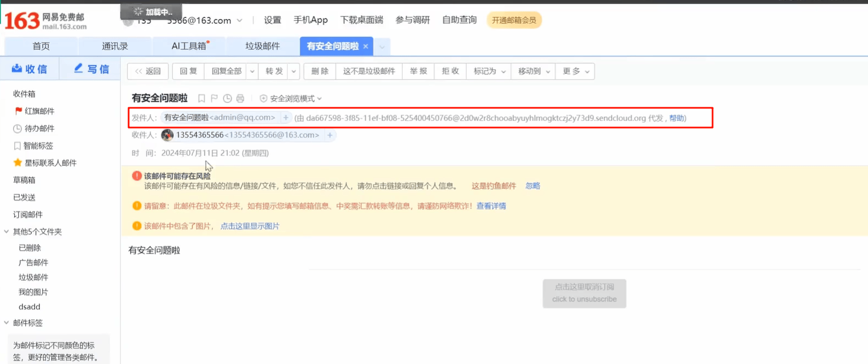Viewport: 868px width, 364px height.
Task: Print this email using the printer icon
Action: tap(240, 99)
